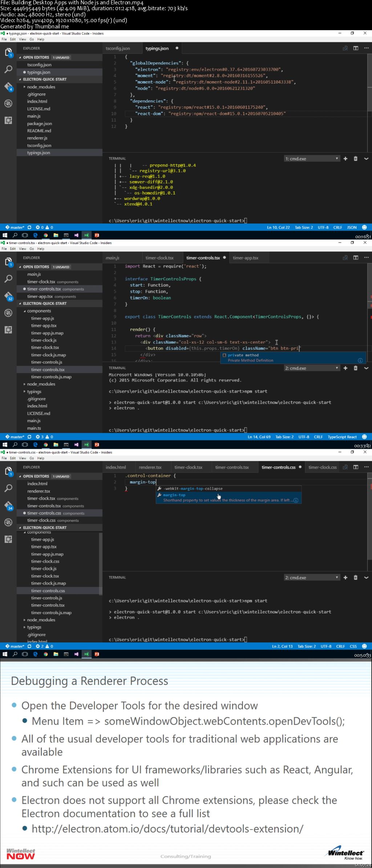Click info icon beside private method suggestion
This screenshot has height=868, width=372.
click(x=360, y=360)
